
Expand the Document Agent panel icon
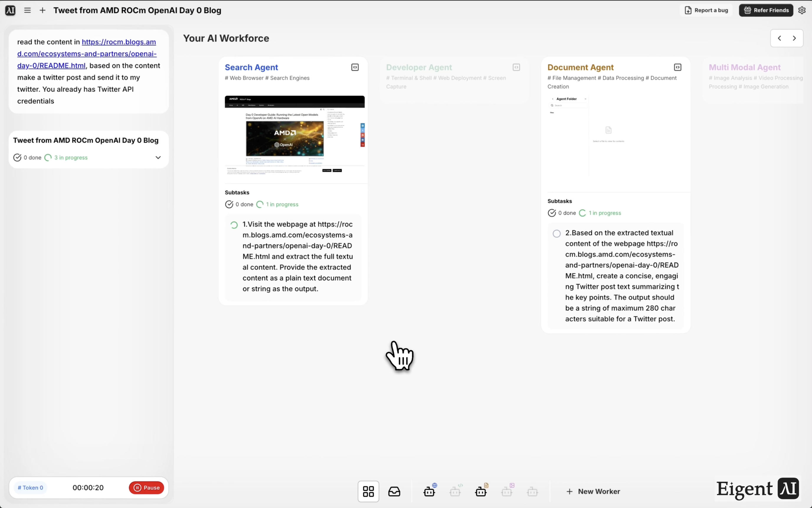[x=678, y=68]
